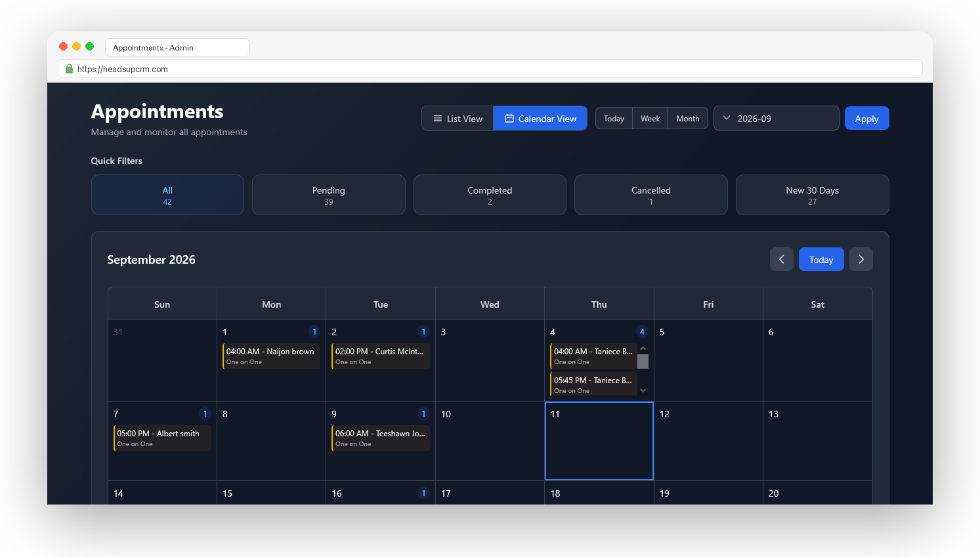Image resolution: width=980 pixels, height=557 pixels.
Task: Select the highlighted day 11 cell
Action: point(599,441)
